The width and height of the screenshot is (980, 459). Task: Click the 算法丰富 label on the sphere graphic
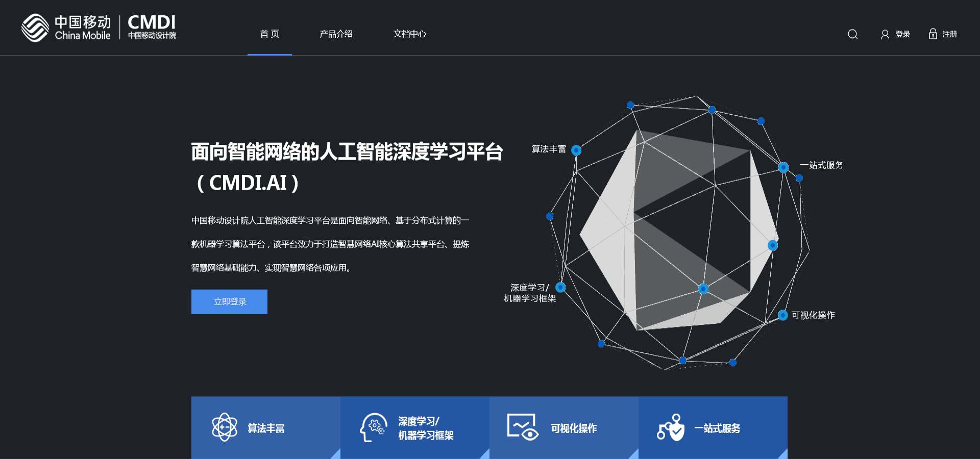(x=549, y=149)
